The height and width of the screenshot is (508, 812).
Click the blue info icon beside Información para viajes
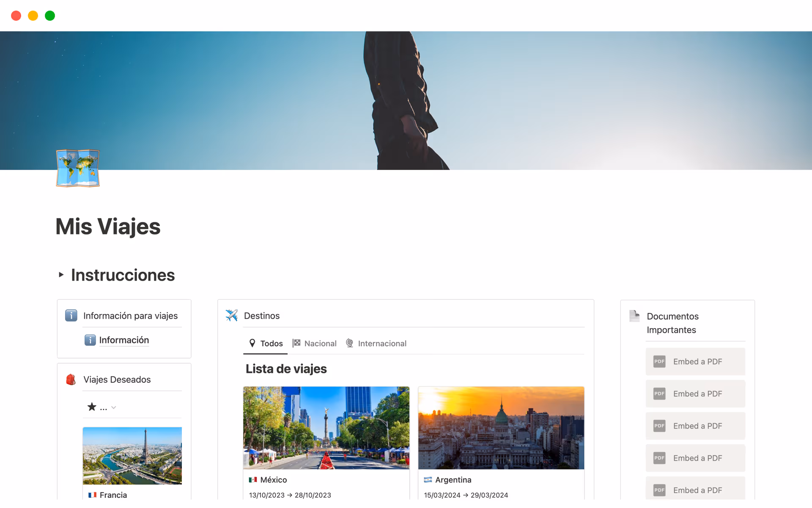tap(71, 315)
